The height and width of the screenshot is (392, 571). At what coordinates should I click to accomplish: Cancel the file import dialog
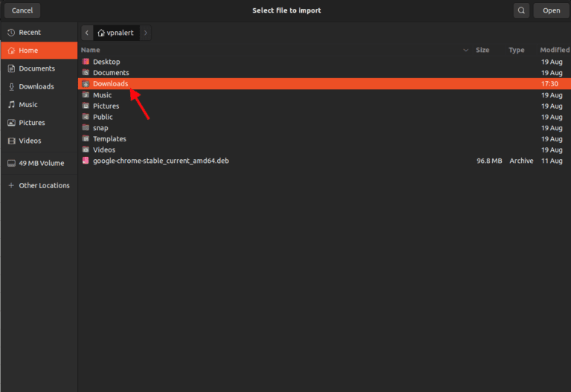[x=22, y=10]
